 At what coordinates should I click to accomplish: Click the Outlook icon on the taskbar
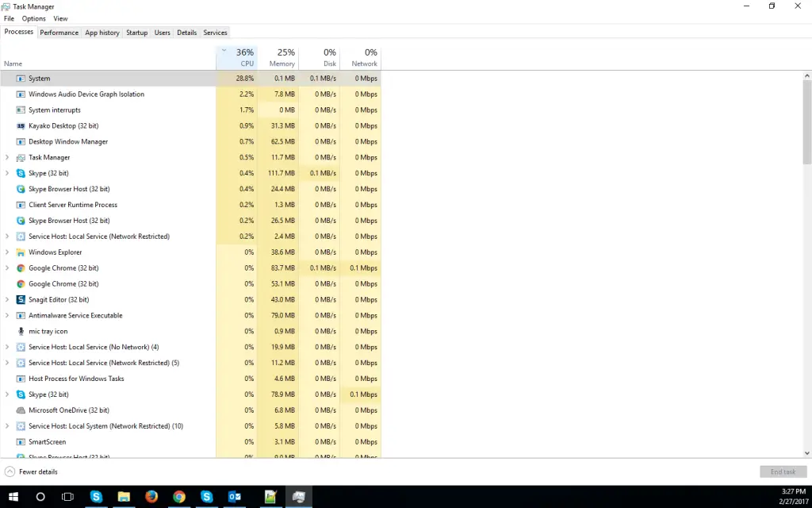[234, 496]
